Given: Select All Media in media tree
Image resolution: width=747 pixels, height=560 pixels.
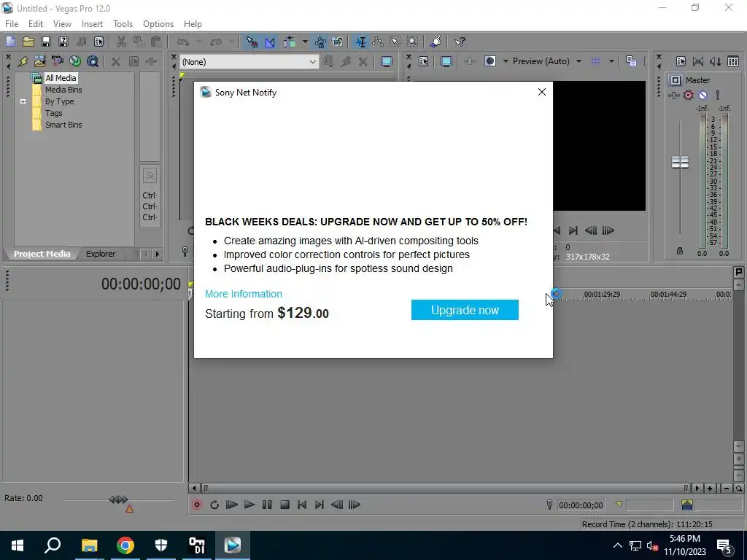Looking at the screenshot, I should 61,78.
